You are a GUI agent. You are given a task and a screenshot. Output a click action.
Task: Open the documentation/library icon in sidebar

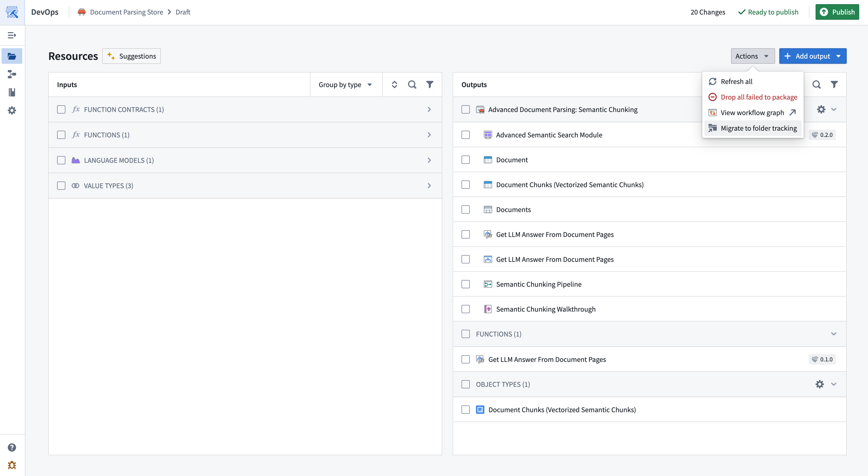click(12, 92)
